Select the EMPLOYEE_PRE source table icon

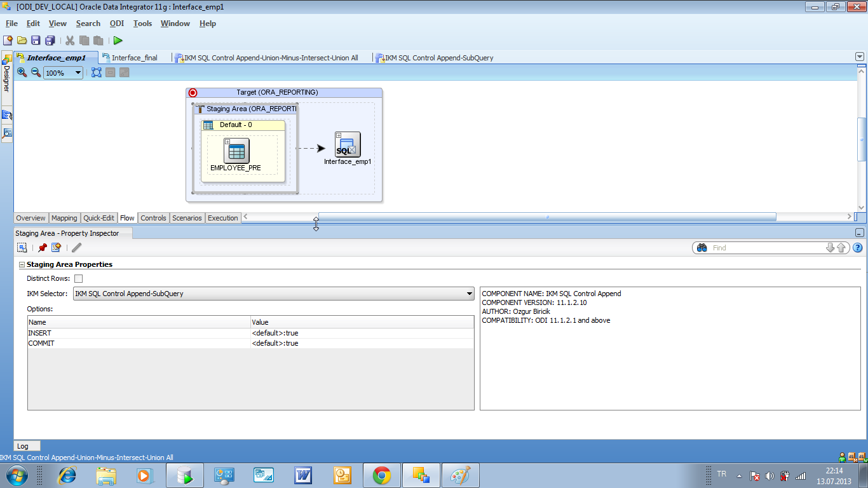point(236,151)
